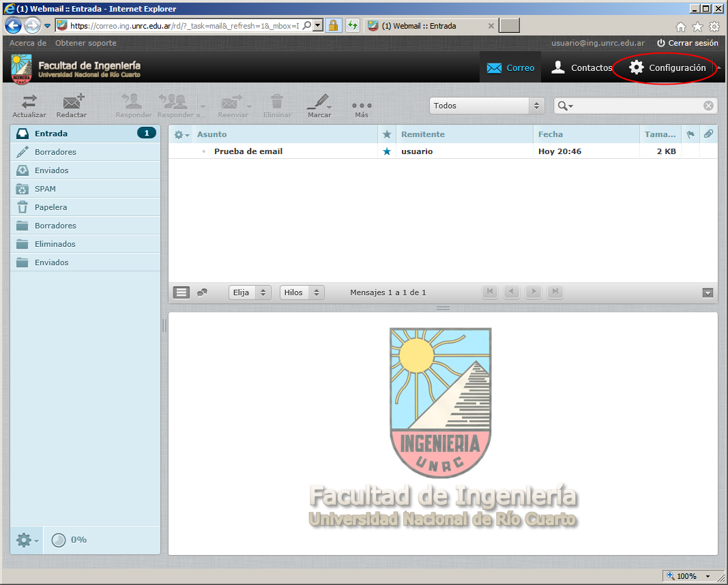This screenshot has height=585, width=728.
Task: Open the Contactos tab
Action: tap(581, 67)
